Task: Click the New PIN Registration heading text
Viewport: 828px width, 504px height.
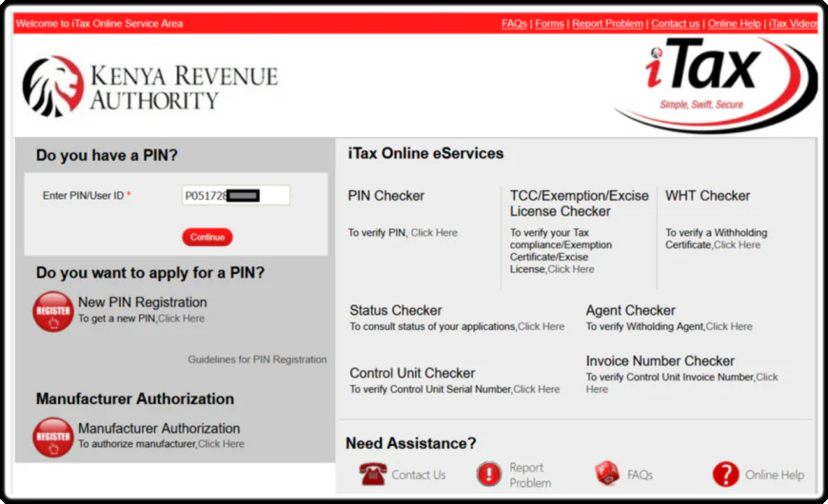Action: (143, 302)
